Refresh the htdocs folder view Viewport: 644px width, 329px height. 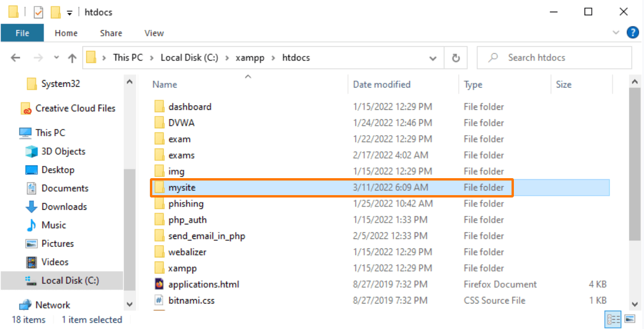click(456, 58)
